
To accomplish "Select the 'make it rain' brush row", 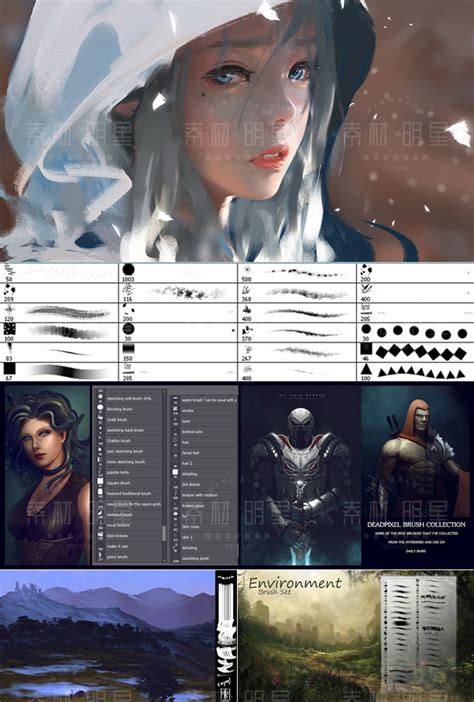I will coord(128,546).
